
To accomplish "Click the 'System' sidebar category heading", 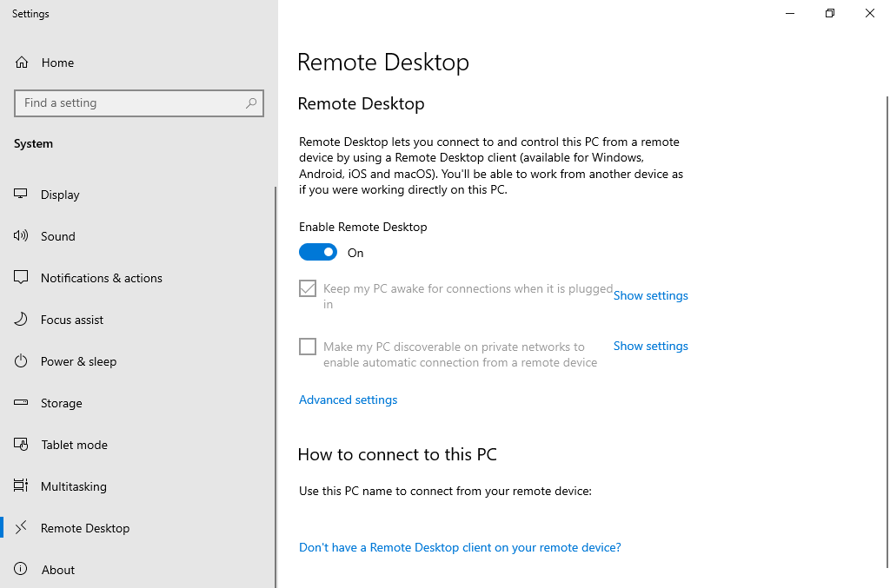I will pos(34,144).
